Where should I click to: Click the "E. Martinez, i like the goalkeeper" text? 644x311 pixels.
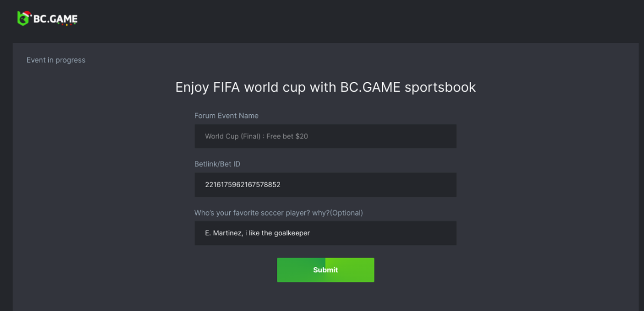tap(258, 233)
